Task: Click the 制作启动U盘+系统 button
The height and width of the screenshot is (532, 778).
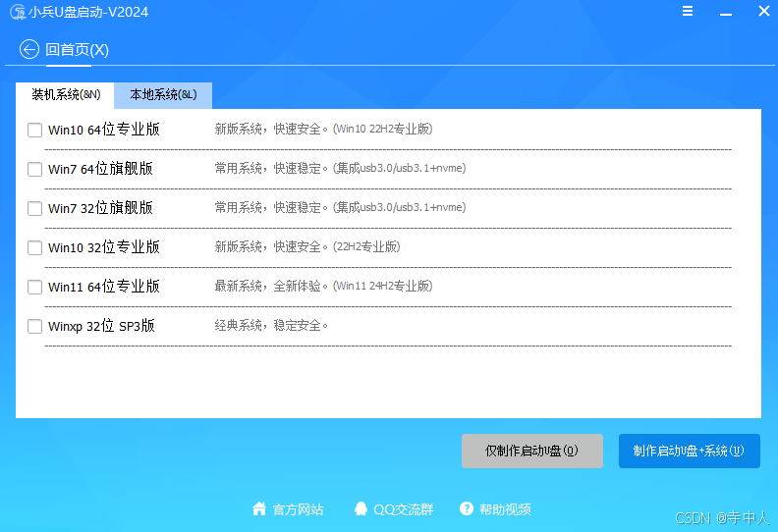Action: pos(690,451)
